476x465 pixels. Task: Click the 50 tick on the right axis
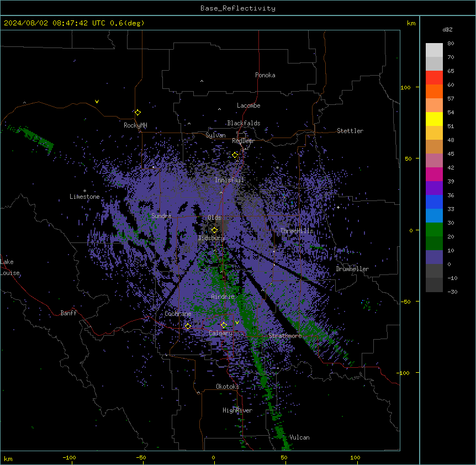click(408, 158)
